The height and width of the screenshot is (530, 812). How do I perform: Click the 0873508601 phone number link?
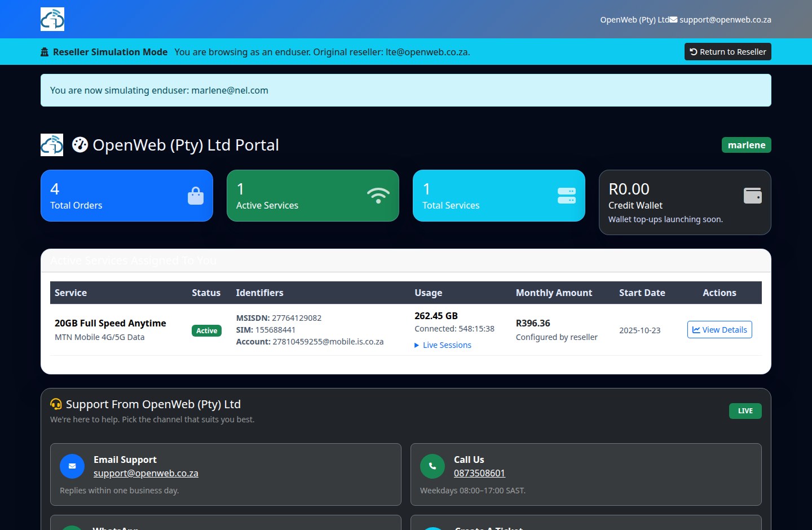click(479, 473)
